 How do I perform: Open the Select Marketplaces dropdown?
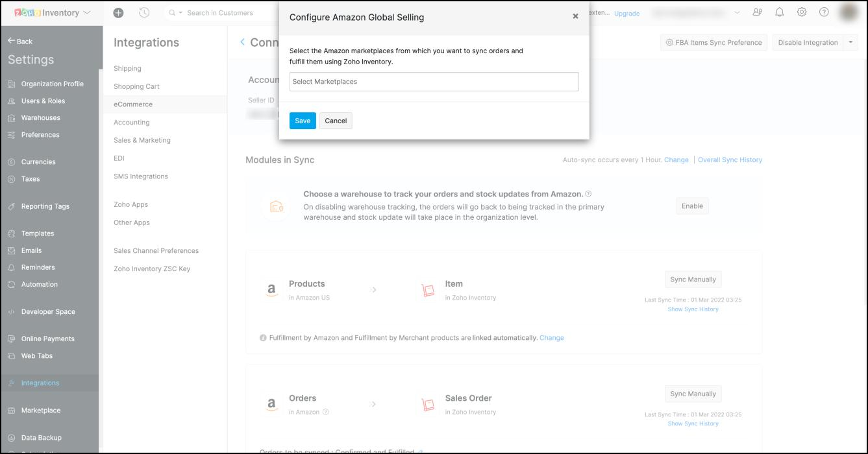click(434, 82)
